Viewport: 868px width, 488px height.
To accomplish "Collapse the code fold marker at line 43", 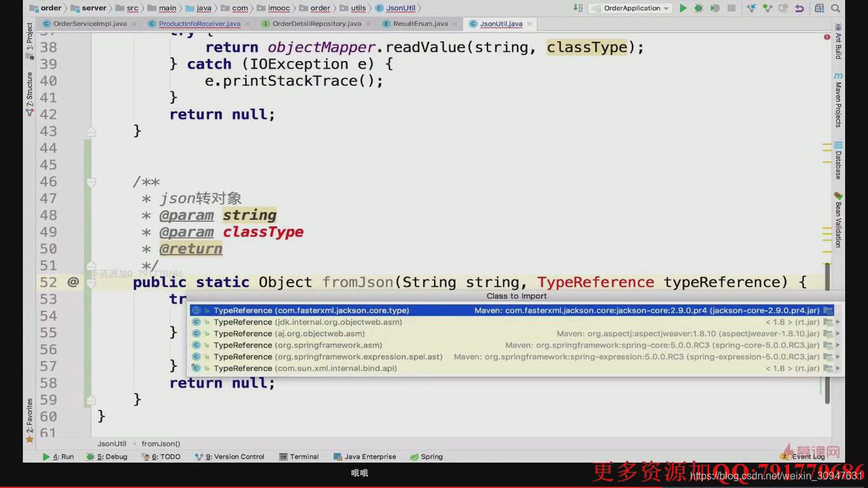I will 91,131.
